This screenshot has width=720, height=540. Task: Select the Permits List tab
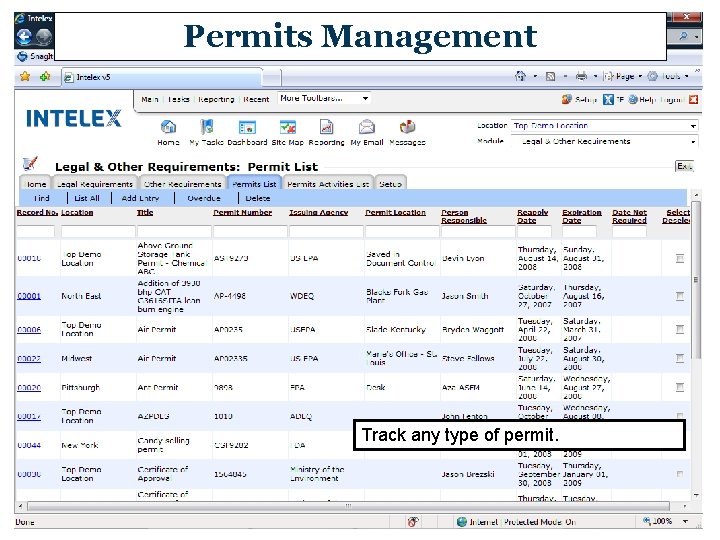pos(254,184)
